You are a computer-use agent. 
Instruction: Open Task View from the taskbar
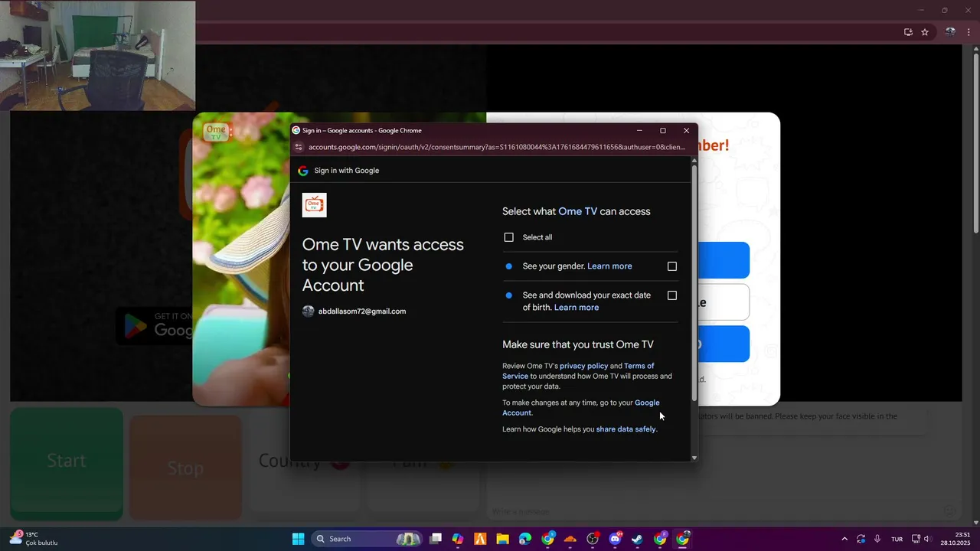(436, 539)
